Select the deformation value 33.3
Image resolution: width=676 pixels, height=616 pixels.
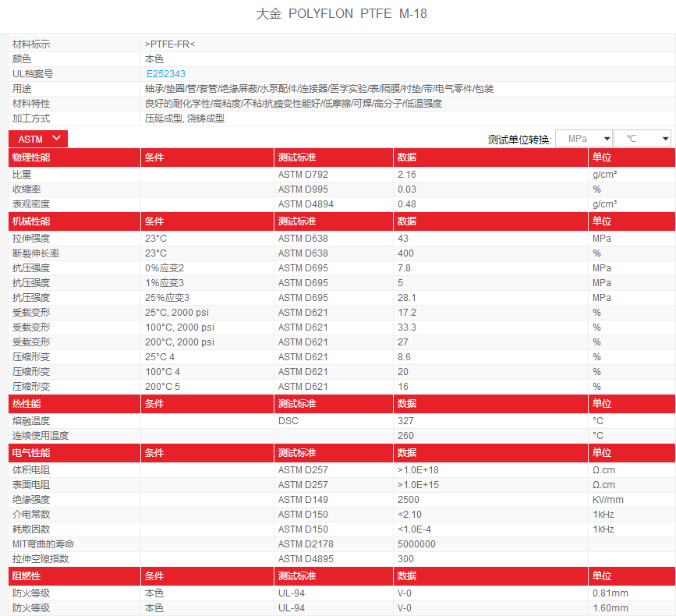407,327
